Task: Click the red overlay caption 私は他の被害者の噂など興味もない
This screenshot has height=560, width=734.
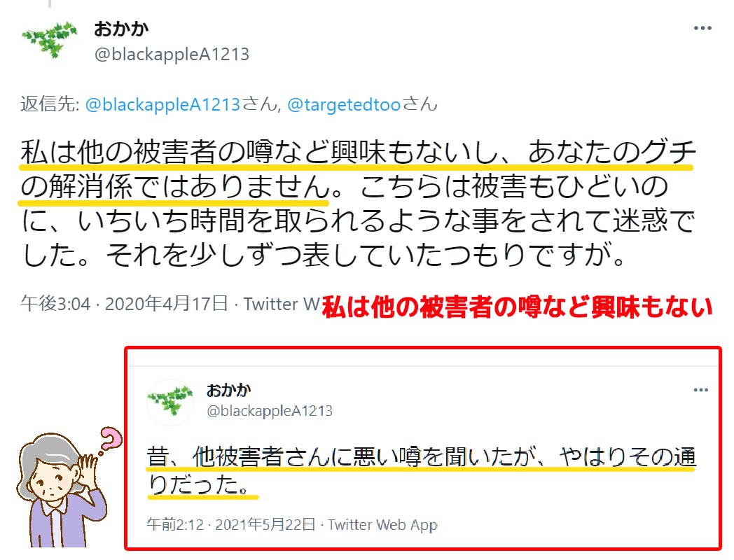Action: pos(518,307)
